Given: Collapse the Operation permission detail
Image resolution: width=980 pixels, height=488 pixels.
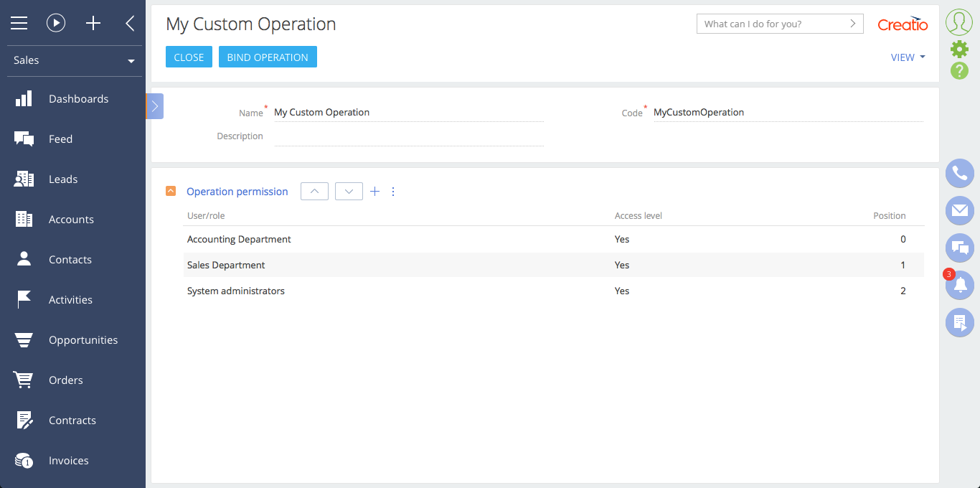Looking at the screenshot, I should 171,191.
